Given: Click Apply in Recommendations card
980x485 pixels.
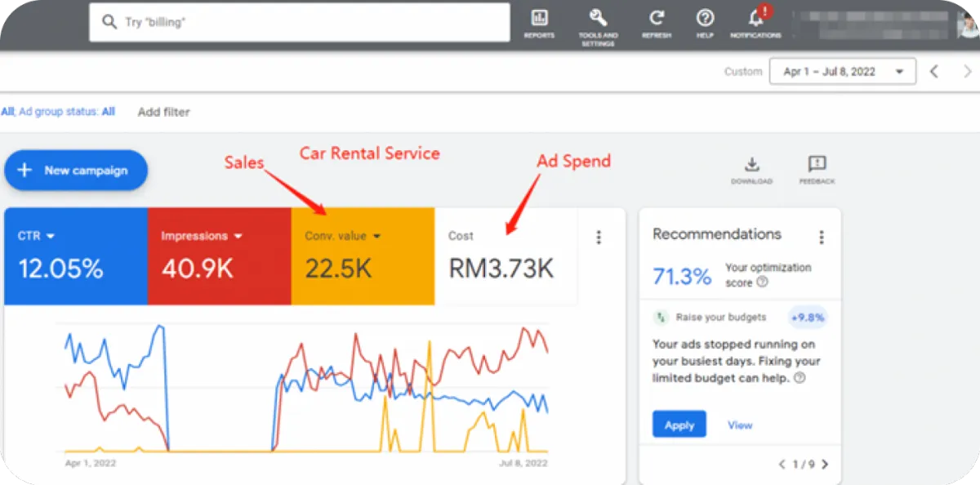Looking at the screenshot, I should pyautogui.click(x=679, y=425).
